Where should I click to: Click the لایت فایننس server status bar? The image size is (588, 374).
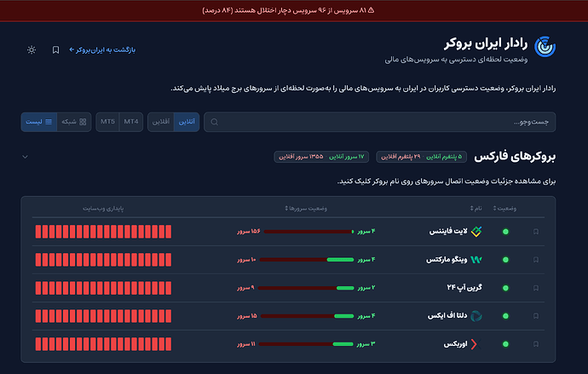click(x=308, y=232)
